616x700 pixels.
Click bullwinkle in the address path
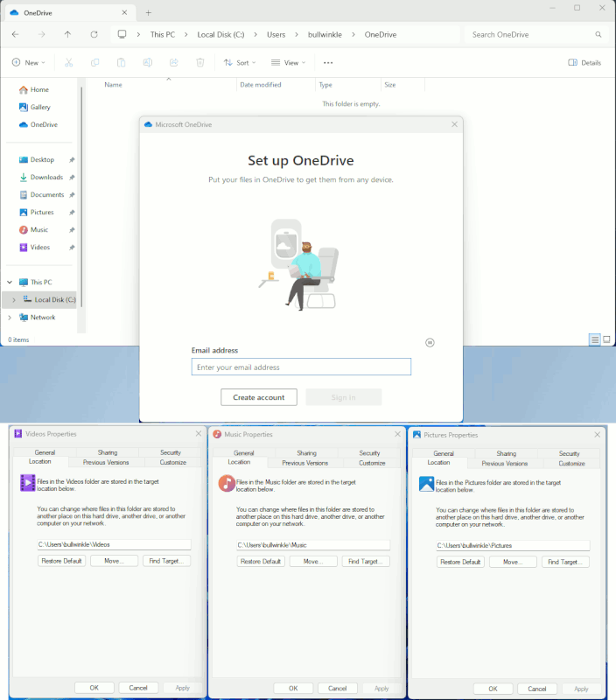click(x=325, y=34)
